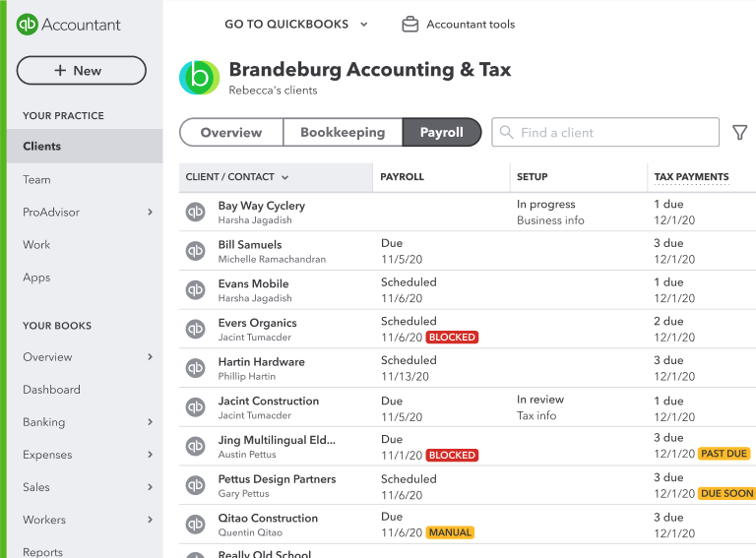The image size is (756, 558).
Task: Click the TAX PAYMENTS column header
Action: click(x=691, y=177)
